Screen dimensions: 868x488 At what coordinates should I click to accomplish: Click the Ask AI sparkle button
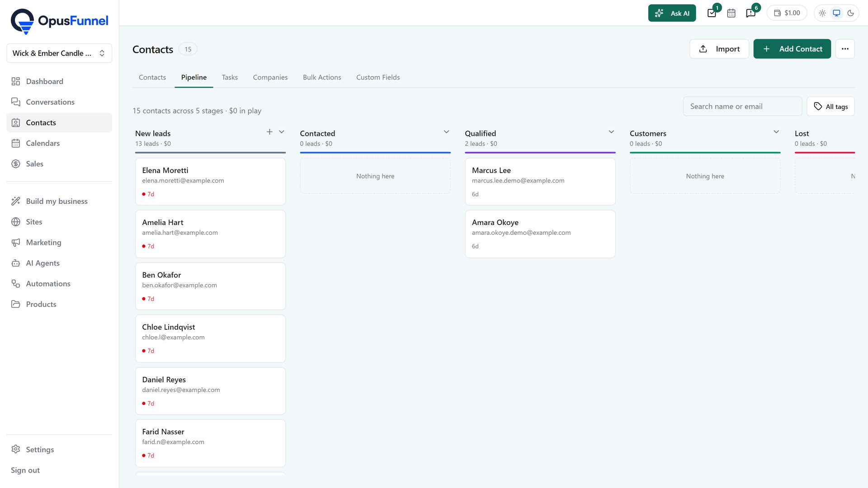click(672, 13)
